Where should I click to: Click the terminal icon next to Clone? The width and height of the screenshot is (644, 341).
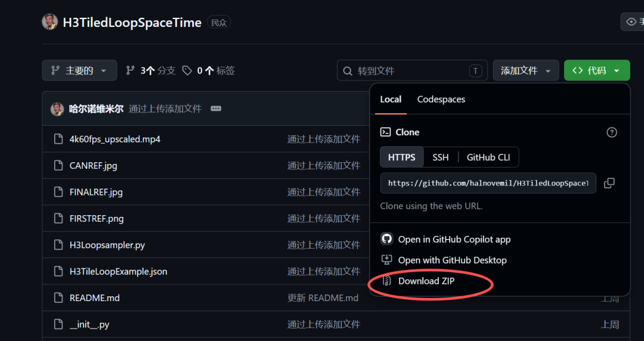click(x=385, y=132)
